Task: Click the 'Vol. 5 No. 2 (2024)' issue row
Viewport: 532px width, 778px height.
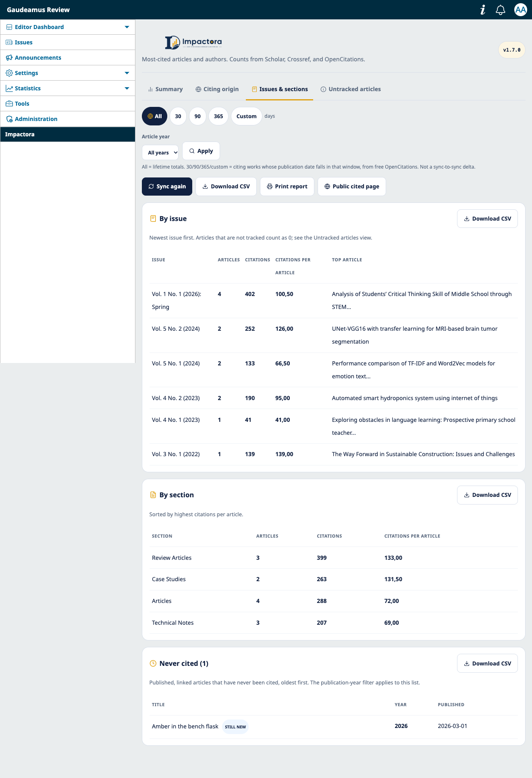Action: coord(333,335)
